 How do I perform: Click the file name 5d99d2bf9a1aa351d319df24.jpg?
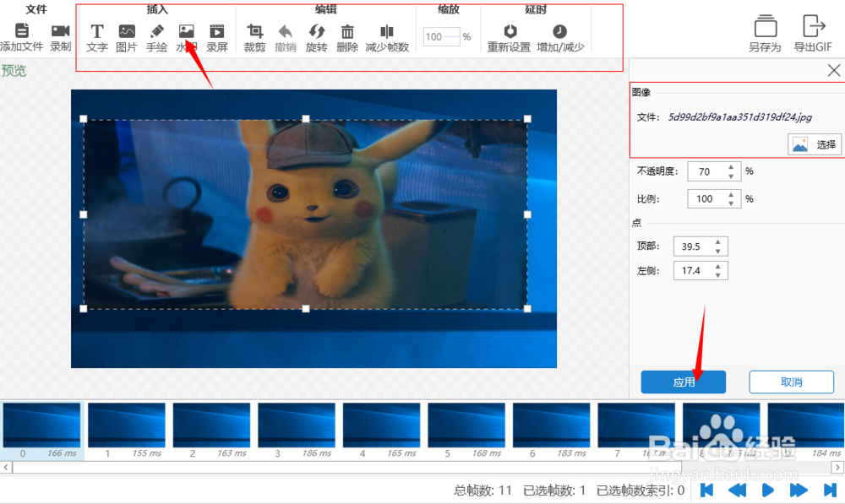(740, 117)
